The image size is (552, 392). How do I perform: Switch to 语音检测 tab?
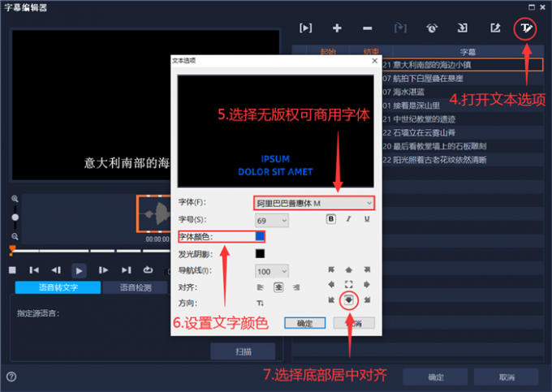coord(136,287)
